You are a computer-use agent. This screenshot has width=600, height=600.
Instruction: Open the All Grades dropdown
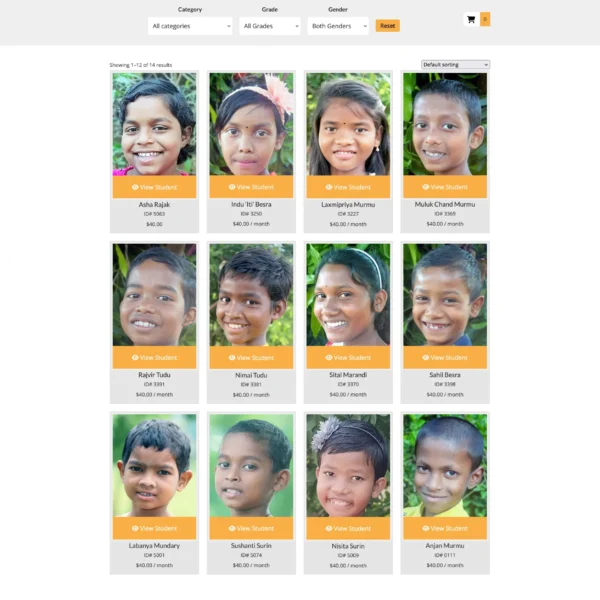270,26
